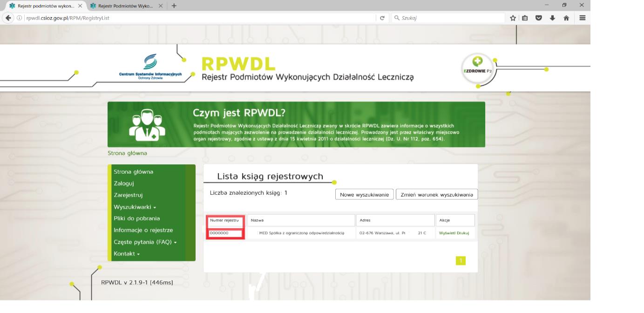
Task: Close first Rejestr podmiotów tab
Action: (80, 6)
